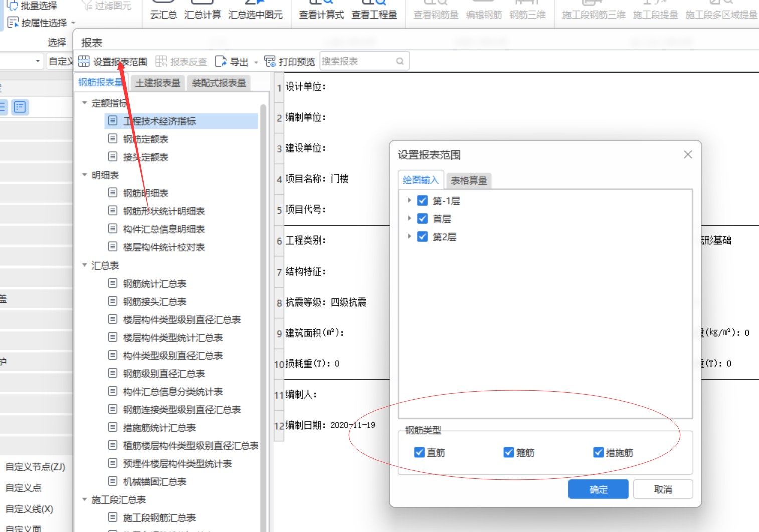Click the 取消 cancel button

point(663,489)
